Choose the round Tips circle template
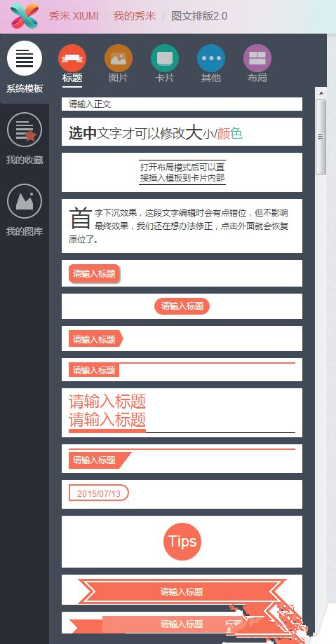336x644 pixels. tap(182, 541)
